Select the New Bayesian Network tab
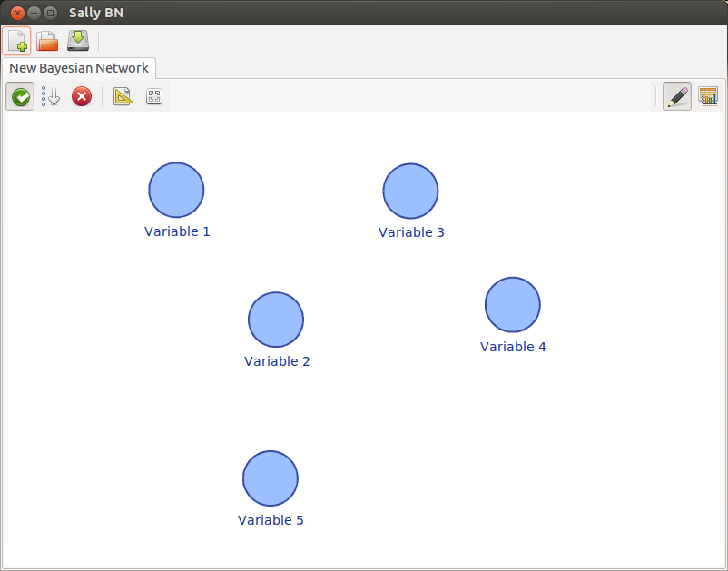This screenshot has height=571, width=728. [79, 68]
